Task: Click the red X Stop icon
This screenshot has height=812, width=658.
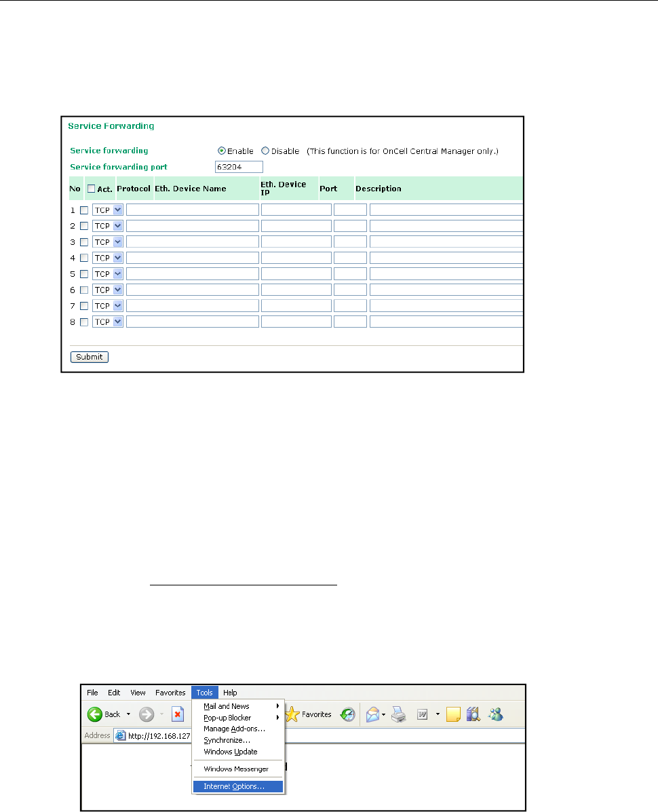Action: (178, 714)
